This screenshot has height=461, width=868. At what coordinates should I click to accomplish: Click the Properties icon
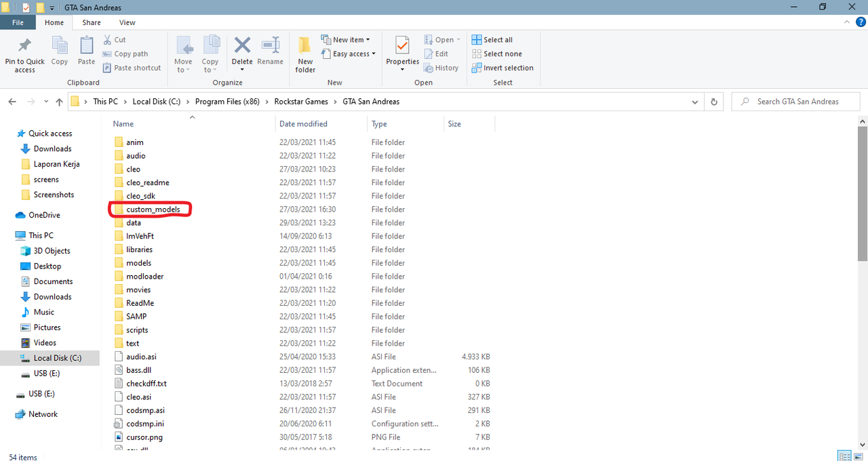(x=402, y=46)
